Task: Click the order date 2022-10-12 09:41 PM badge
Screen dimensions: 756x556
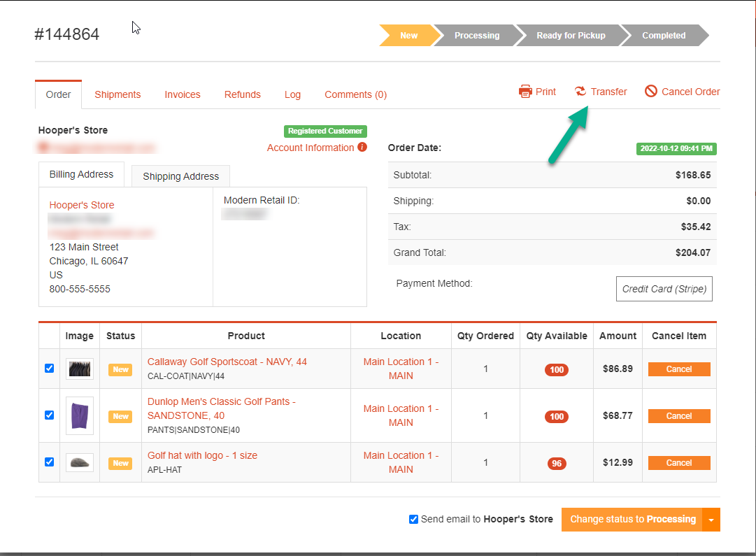Action: (x=676, y=148)
